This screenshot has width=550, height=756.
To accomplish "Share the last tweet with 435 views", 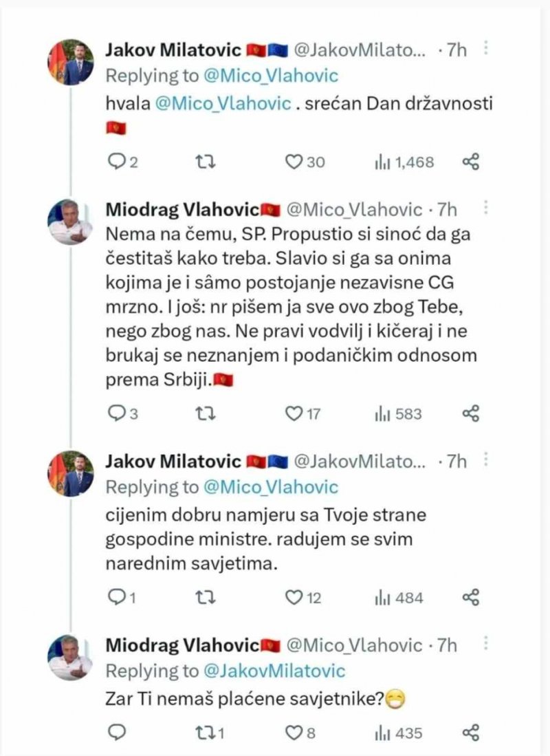I will (x=470, y=733).
